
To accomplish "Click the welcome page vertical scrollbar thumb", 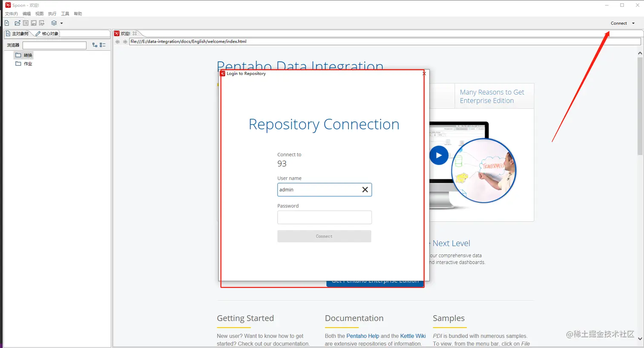I will tap(640, 106).
